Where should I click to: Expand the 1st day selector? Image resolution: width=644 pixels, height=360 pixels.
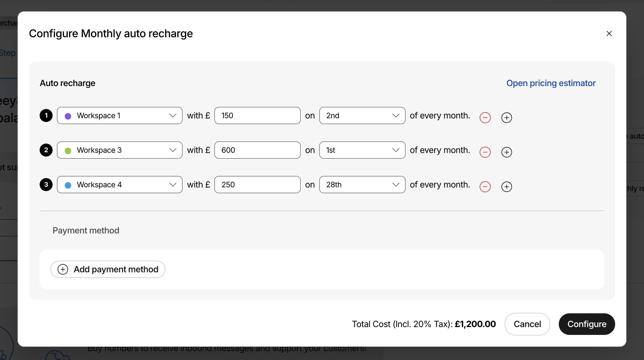tap(362, 150)
